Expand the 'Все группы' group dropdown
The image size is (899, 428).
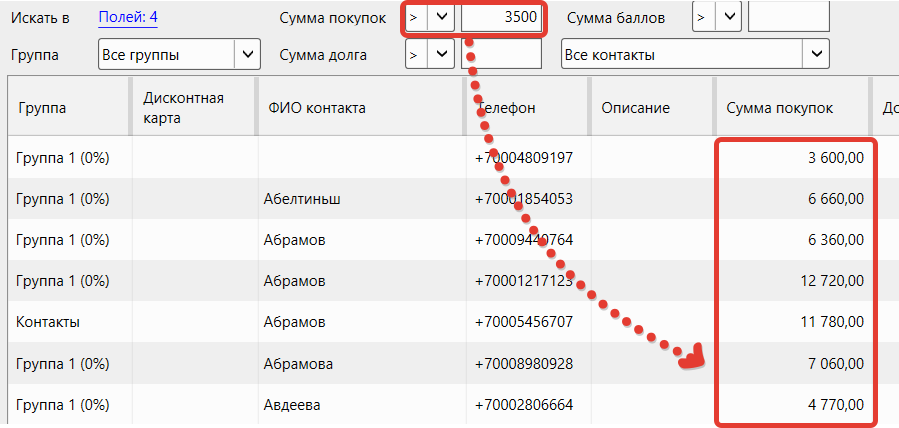[179, 54]
